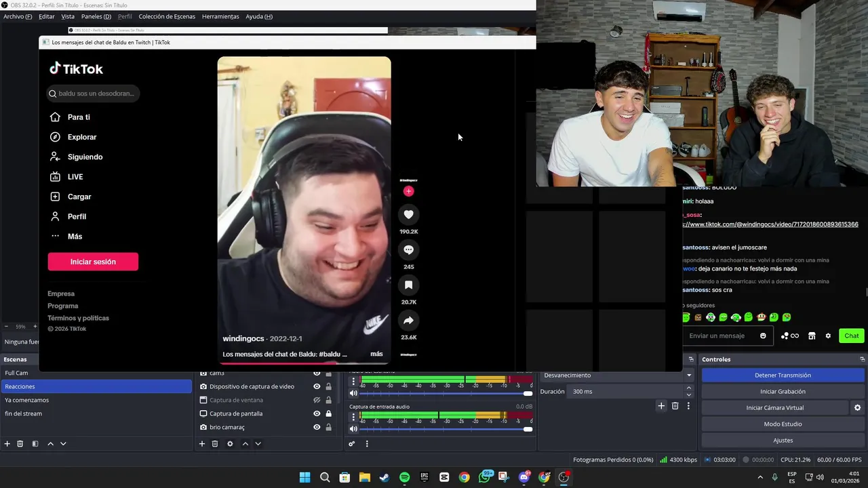Open Steam from the taskbar
The height and width of the screenshot is (488, 868).
coord(384,477)
